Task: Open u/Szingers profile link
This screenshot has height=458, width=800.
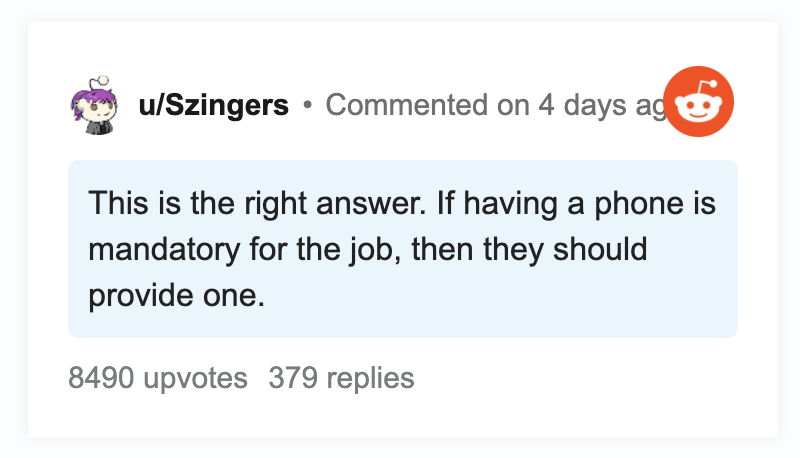Action: click(213, 106)
